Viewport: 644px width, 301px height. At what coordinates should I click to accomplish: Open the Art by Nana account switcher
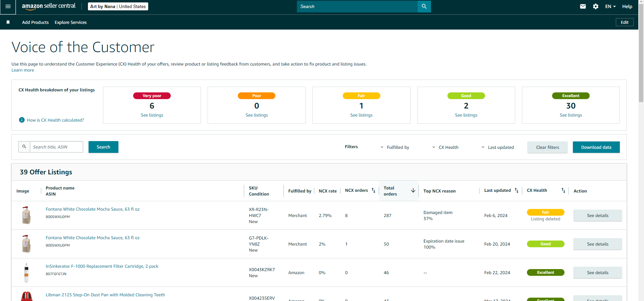pos(118,6)
